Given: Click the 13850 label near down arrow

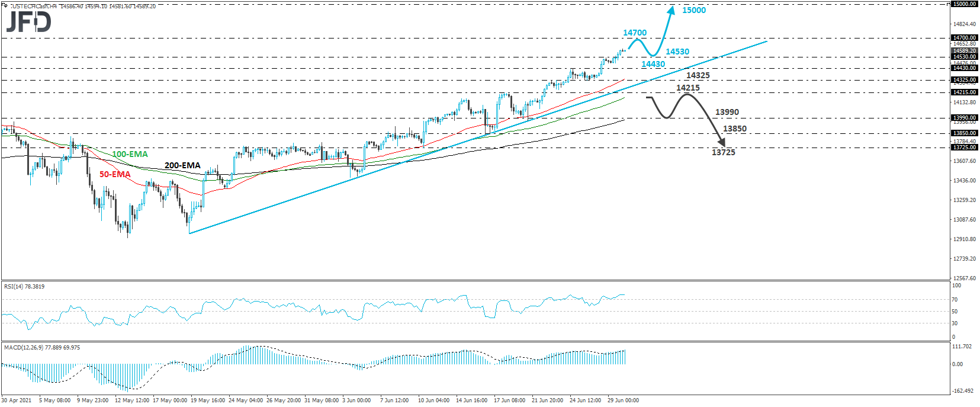Looking at the screenshot, I should pyautogui.click(x=735, y=129).
